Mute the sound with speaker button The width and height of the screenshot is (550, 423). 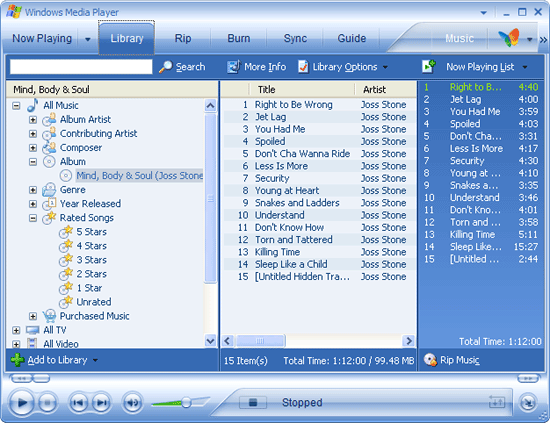point(132,403)
